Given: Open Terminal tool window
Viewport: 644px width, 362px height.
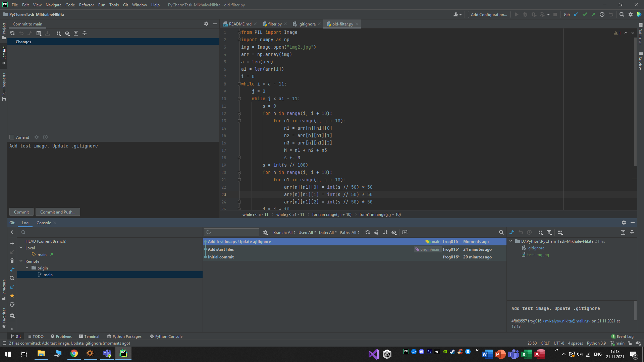Looking at the screenshot, I should pyautogui.click(x=89, y=337).
